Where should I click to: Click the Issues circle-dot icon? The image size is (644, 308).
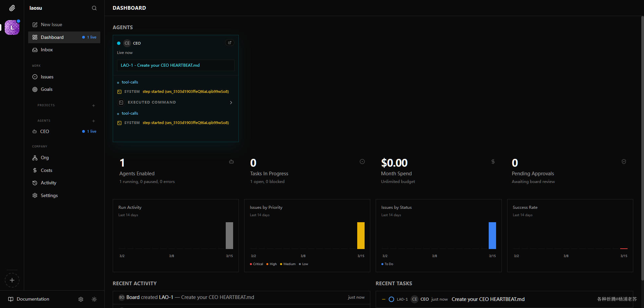[35, 77]
